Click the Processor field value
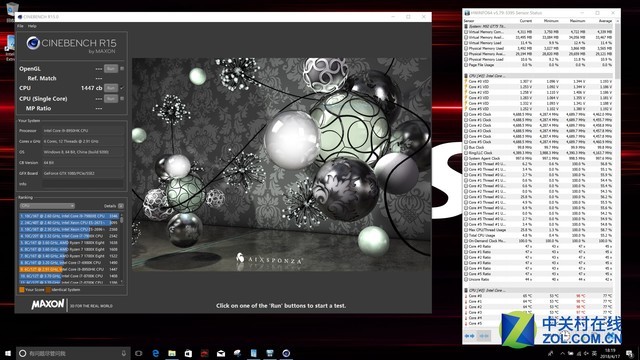The height and width of the screenshot is (360, 640). tap(83, 131)
